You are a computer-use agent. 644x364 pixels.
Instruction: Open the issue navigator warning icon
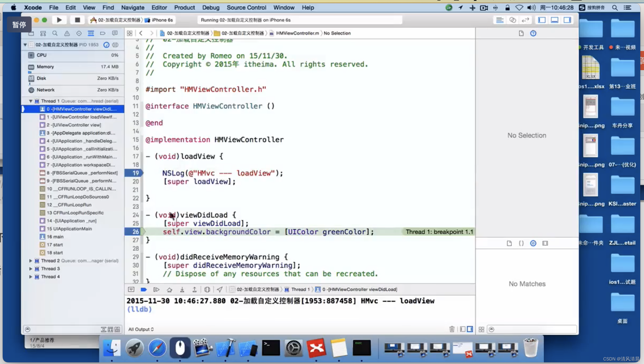67,33
